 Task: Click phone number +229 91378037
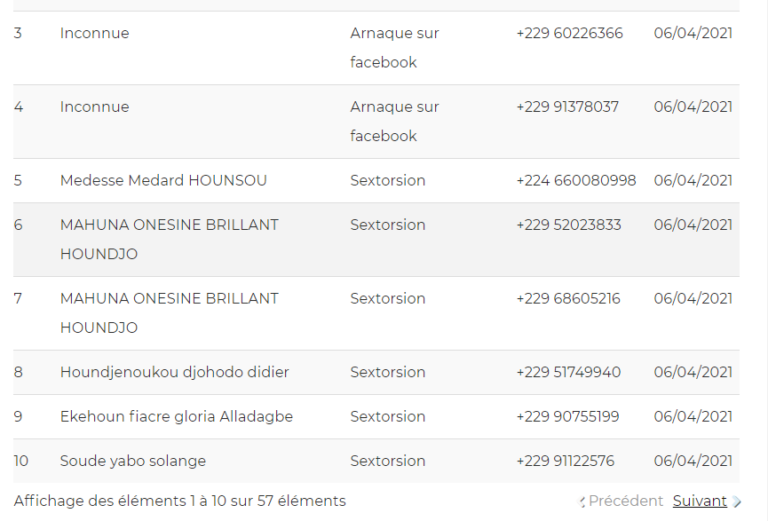567,107
